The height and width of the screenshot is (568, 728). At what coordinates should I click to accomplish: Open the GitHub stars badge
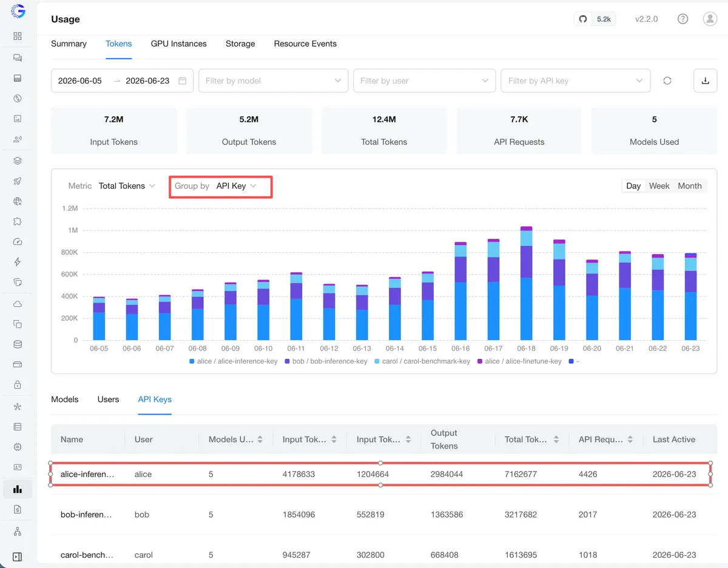pyautogui.click(x=595, y=19)
